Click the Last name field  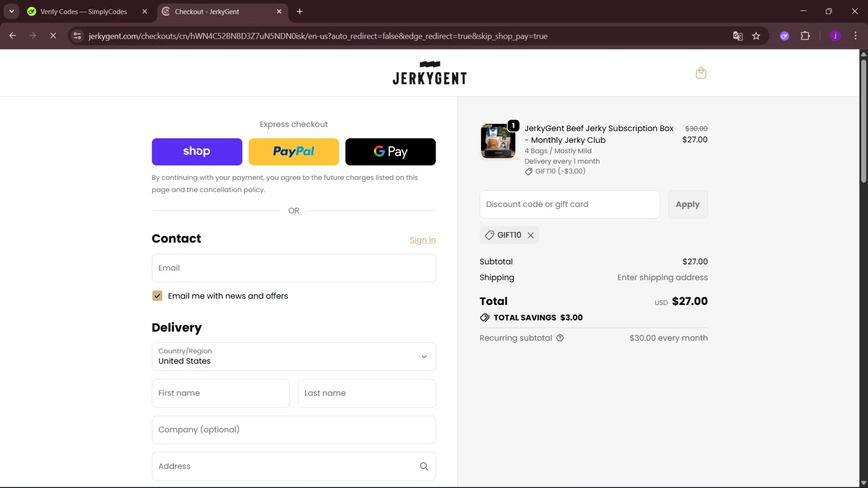click(367, 393)
